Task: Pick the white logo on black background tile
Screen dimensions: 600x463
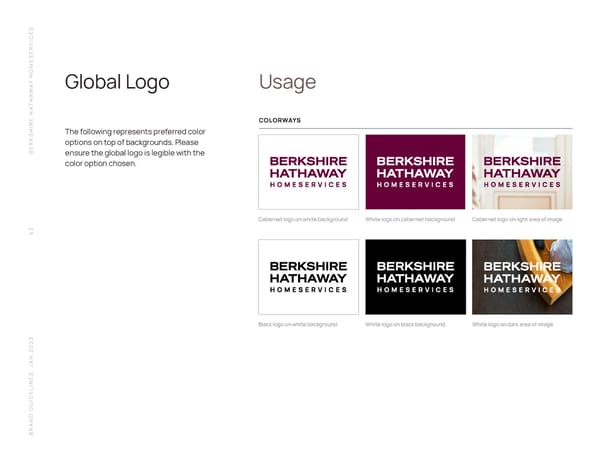Action: (415, 277)
